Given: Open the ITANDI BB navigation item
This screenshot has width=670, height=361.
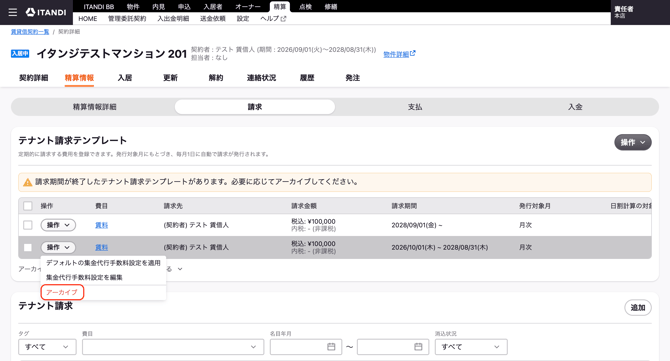Looking at the screenshot, I should (99, 6).
